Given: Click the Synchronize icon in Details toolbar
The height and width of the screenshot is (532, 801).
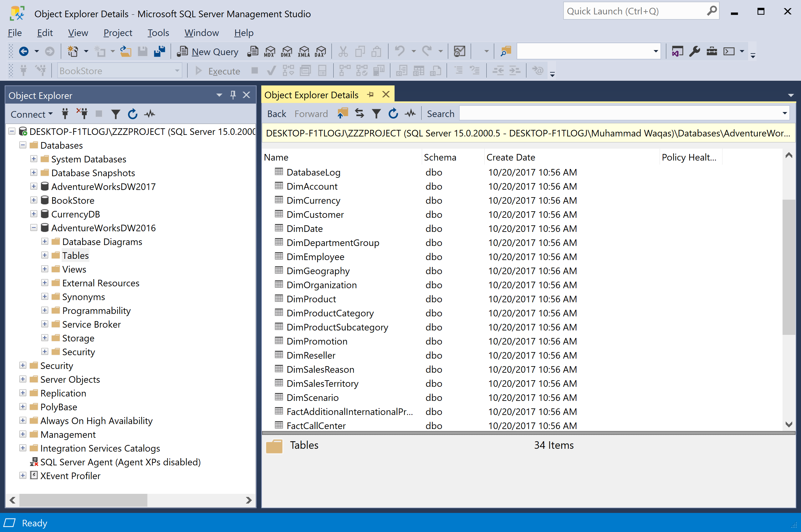Looking at the screenshot, I should (359, 113).
